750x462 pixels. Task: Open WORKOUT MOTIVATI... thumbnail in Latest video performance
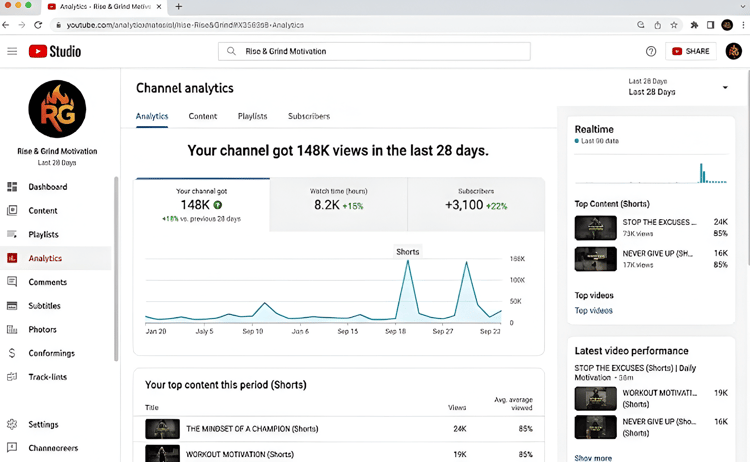(596, 398)
